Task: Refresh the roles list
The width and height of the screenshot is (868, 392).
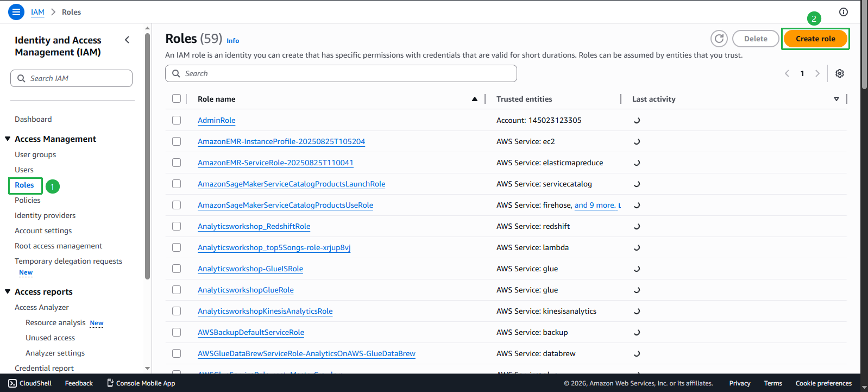Action: (x=719, y=39)
